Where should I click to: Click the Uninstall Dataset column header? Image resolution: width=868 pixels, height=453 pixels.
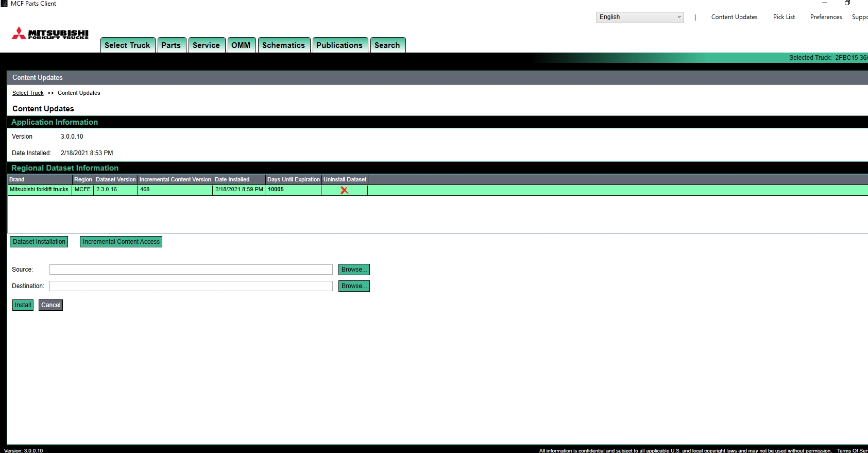tap(345, 179)
